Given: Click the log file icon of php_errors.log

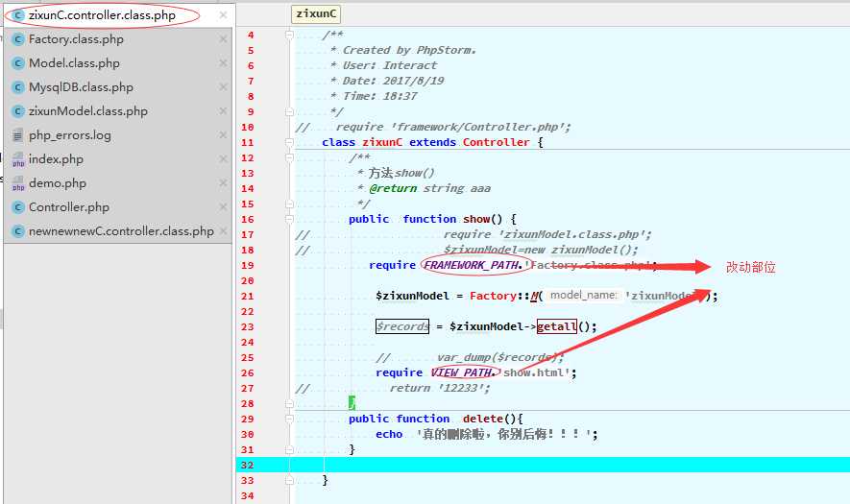Looking at the screenshot, I should [x=18, y=135].
